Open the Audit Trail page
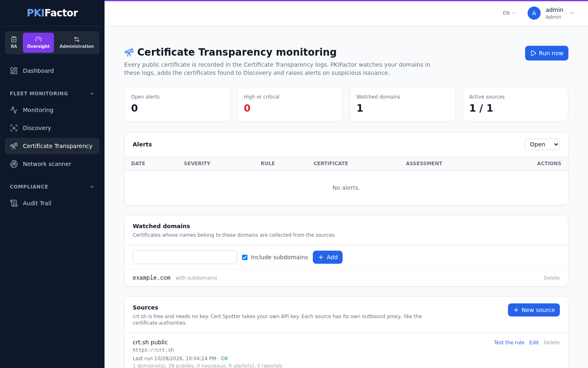Image resolution: width=588 pixels, height=368 pixels. click(52, 203)
